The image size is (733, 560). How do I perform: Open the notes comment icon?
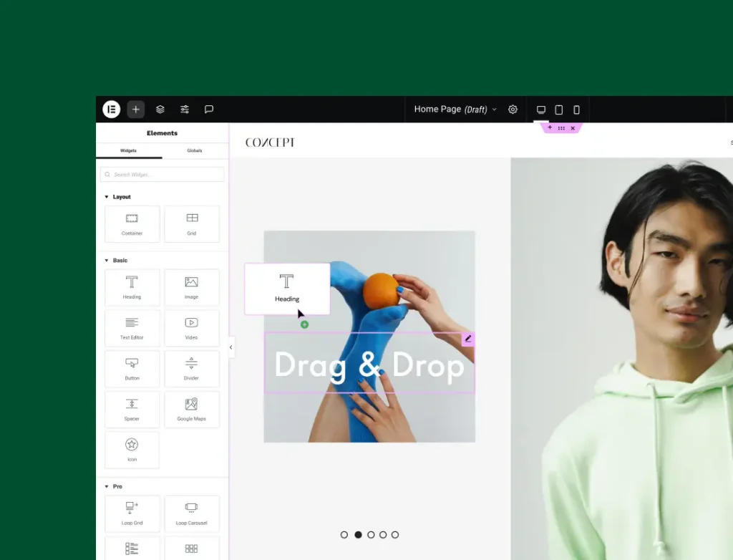tap(209, 110)
